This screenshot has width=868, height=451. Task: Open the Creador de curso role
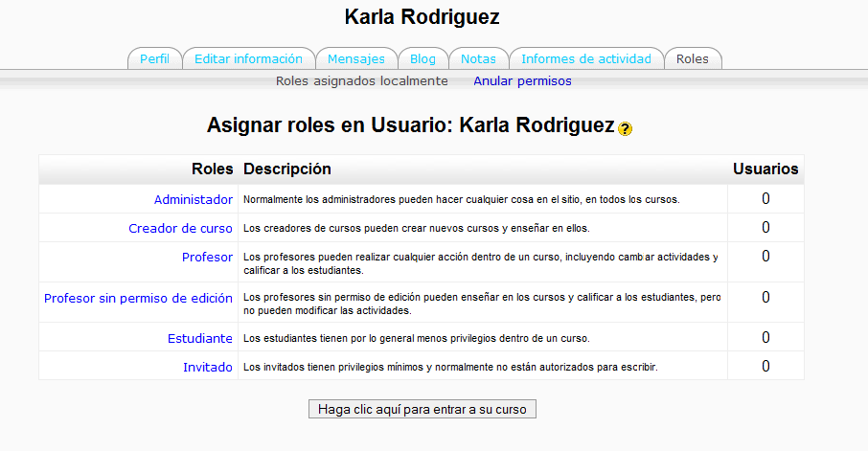(x=180, y=228)
